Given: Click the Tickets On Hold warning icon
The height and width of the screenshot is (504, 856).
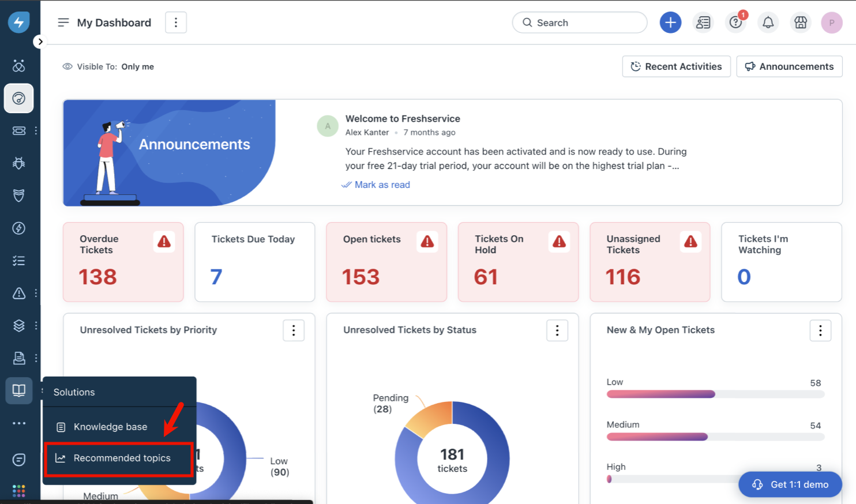Looking at the screenshot, I should (559, 242).
